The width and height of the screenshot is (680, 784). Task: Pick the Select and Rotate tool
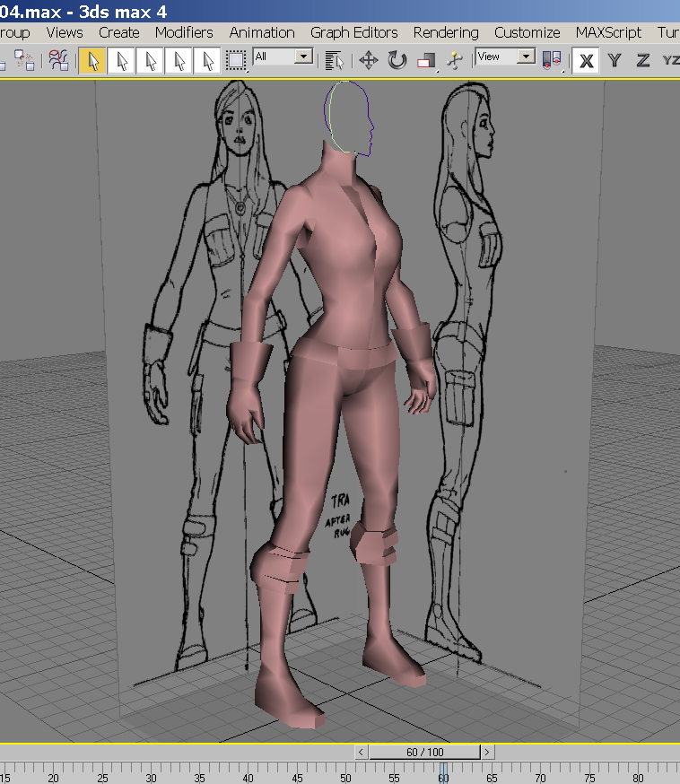397,60
